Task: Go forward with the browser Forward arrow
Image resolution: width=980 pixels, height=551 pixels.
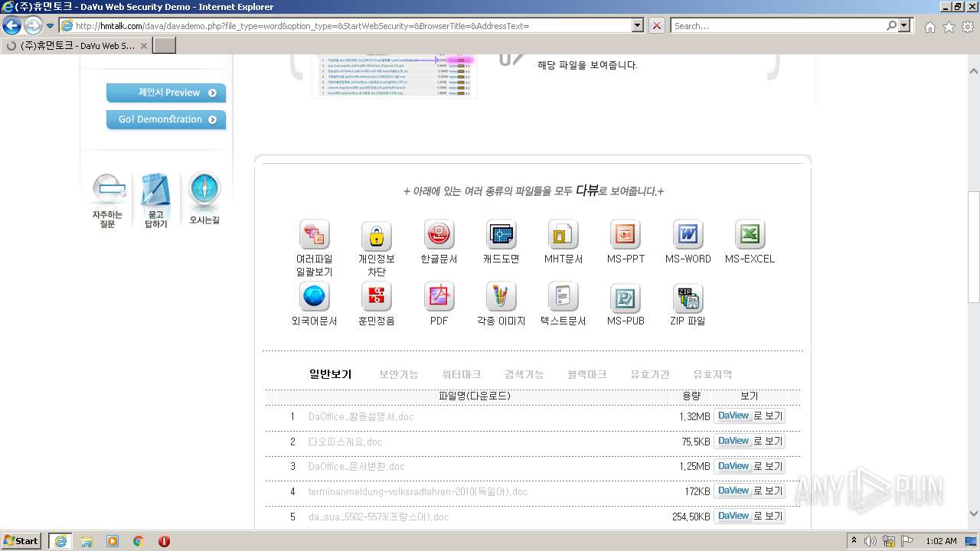Action: pyautogui.click(x=33, y=25)
